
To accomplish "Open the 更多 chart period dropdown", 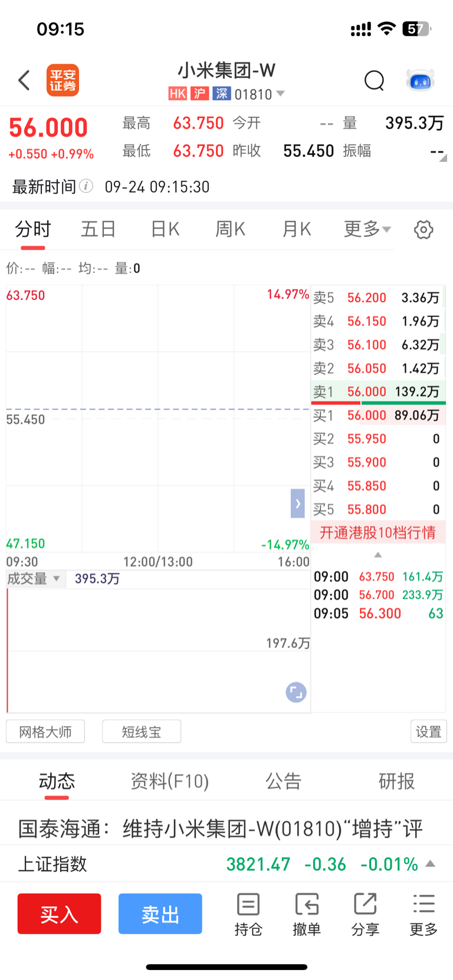I will tap(367, 229).
